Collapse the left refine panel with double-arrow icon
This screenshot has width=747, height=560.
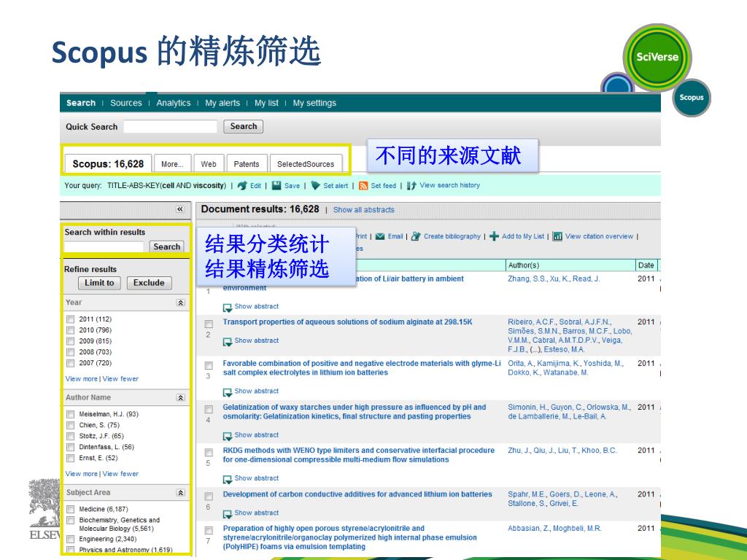click(x=179, y=209)
